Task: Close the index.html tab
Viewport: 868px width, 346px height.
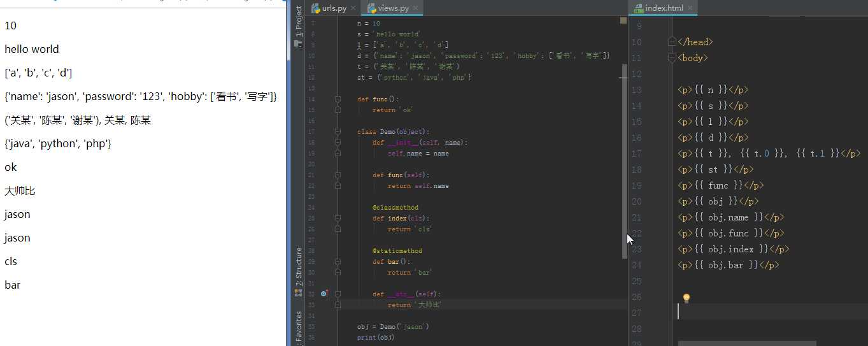Action: coord(692,8)
